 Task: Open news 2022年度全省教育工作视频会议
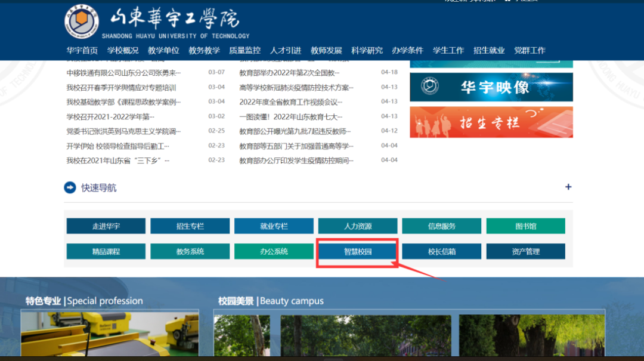(x=291, y=102)
